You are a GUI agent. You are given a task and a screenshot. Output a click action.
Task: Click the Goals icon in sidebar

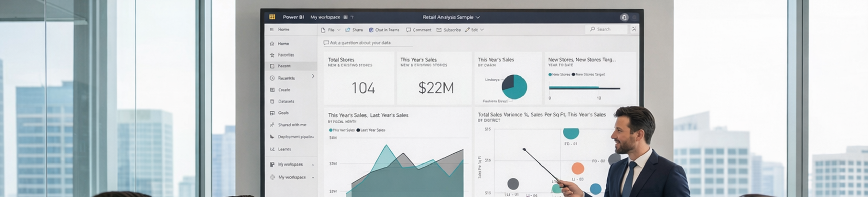(272, 113)
